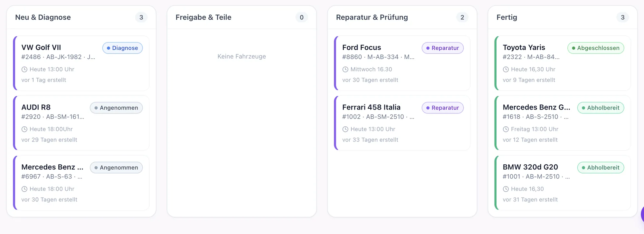
Task: Open the Ferrari 458 Italia title
Action: coord(371,107)
